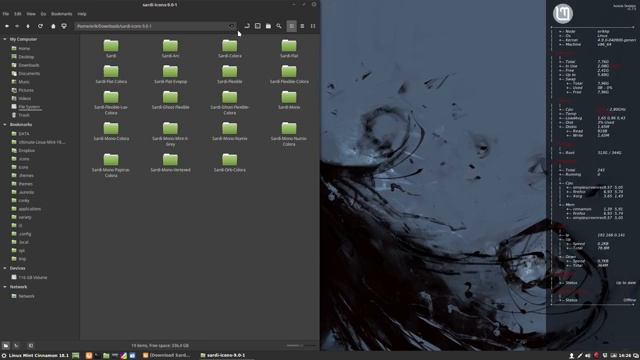
Task: Open File System from the sidebar
Action: pos(29,107)
